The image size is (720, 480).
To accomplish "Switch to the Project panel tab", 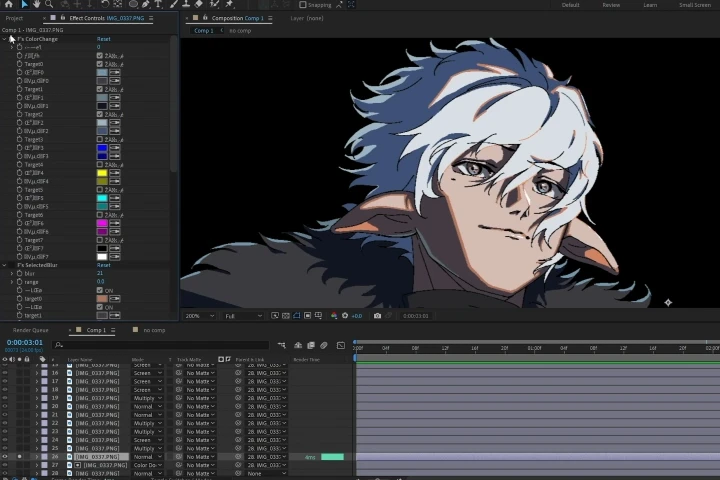I will click(14, 18).
